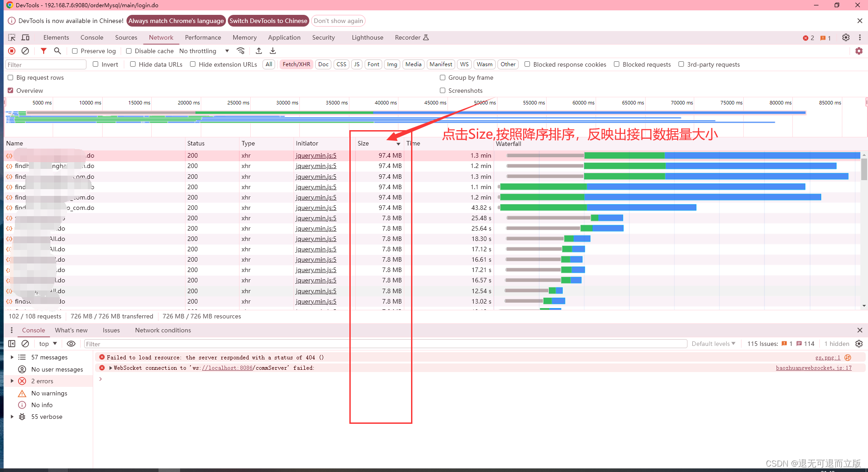Dismiss the language notification bar

(x=859, y=21)
